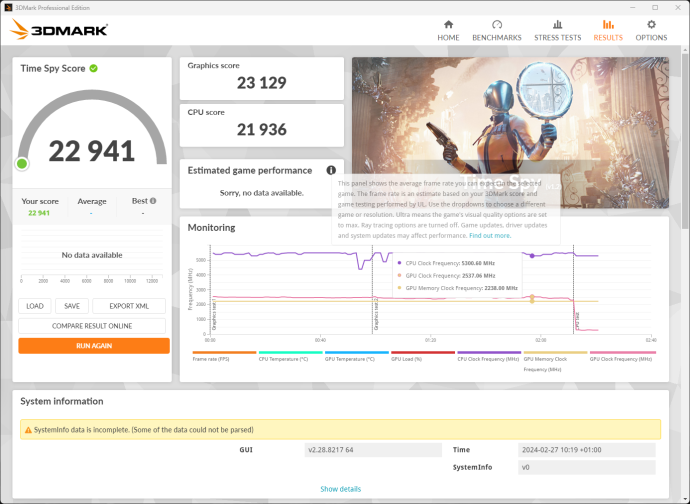Image resolution: width=690 pixels, height=504 pixels.
Task: Toggle GPU Load red legend
Action: click(422, 356)
